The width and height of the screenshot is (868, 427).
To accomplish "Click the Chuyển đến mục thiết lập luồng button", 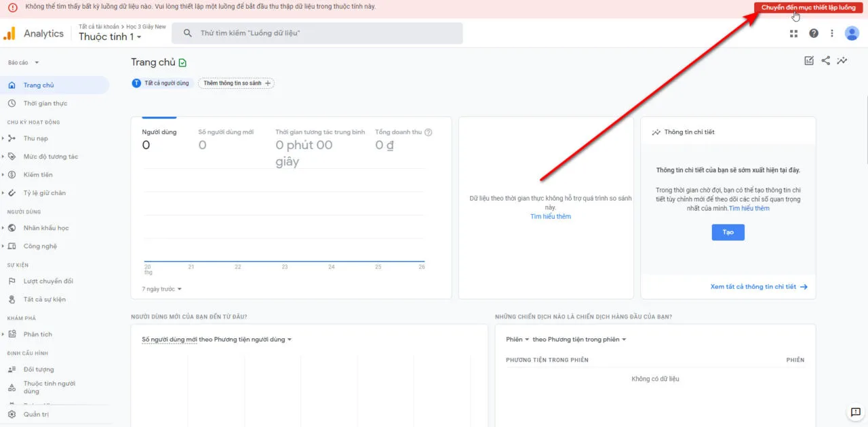I will click(x=808, y=7).
